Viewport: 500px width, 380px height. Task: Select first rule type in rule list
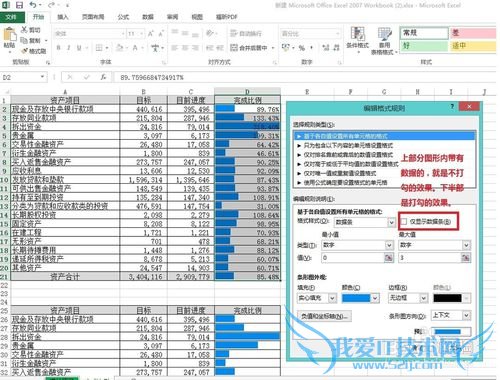coord(385,136)
